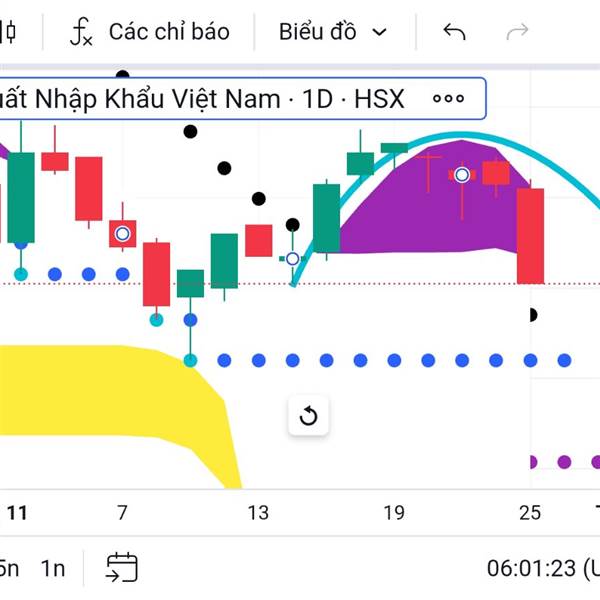Select the large red candle on the far right
Screen dimensions: 600x600
[x=530, y=235]
